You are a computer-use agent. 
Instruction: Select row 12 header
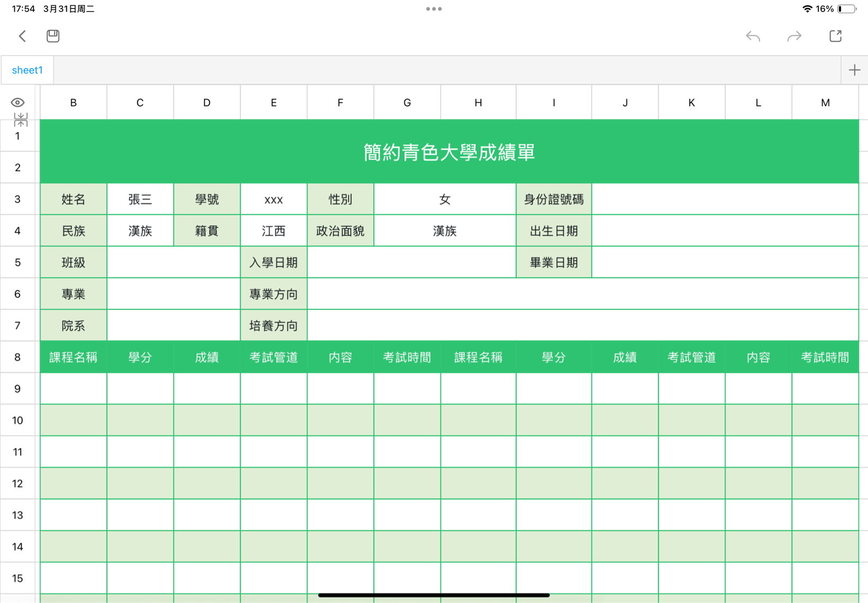(17, 483)
